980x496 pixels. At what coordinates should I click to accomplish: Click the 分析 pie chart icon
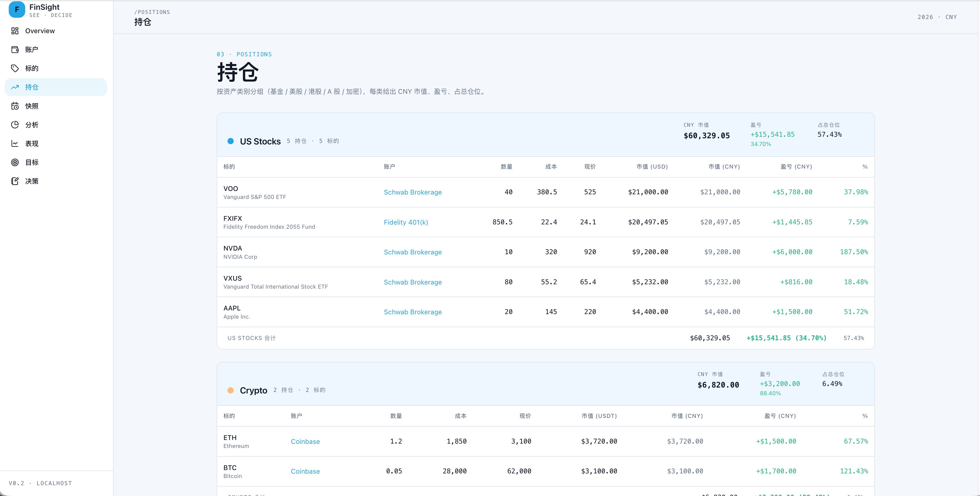pyautogui.click(x=15, y=125)
